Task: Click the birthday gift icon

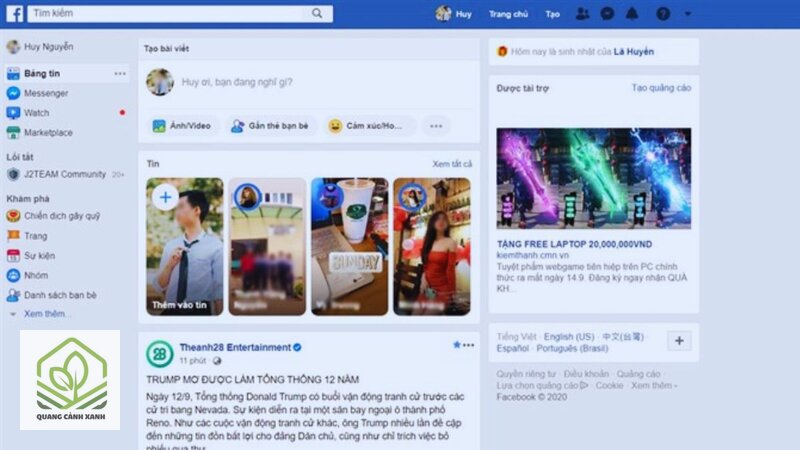Action: tap(502, 52)
